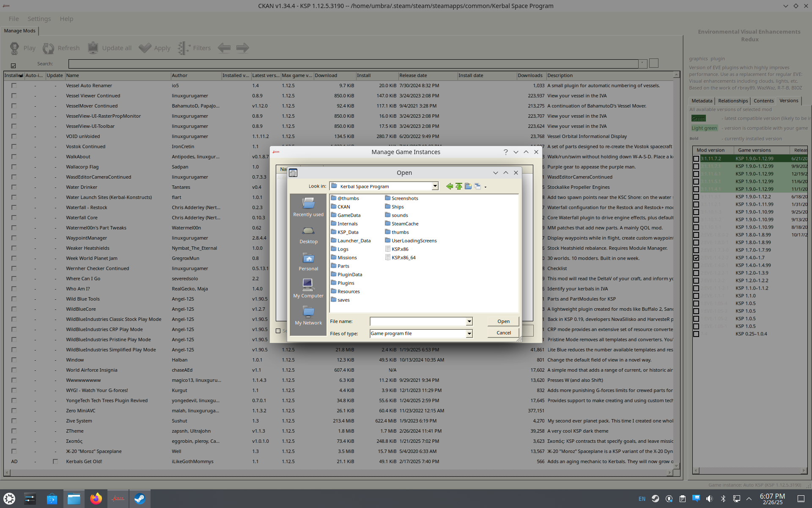Screen dimensions: 812x508
Task: Select the KSP.x86_64 program file
Action: click(400, 257)
